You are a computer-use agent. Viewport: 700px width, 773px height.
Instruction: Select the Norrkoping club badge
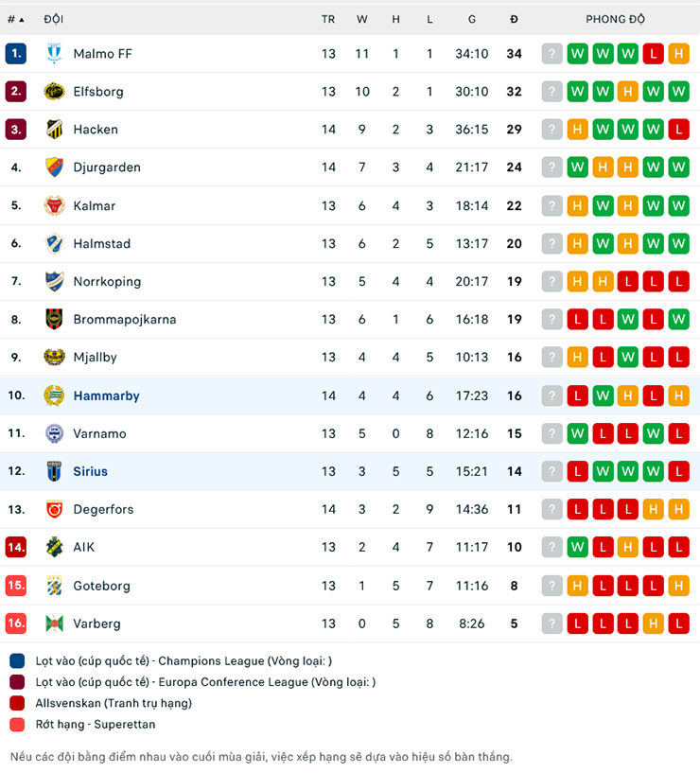point(54,281)
